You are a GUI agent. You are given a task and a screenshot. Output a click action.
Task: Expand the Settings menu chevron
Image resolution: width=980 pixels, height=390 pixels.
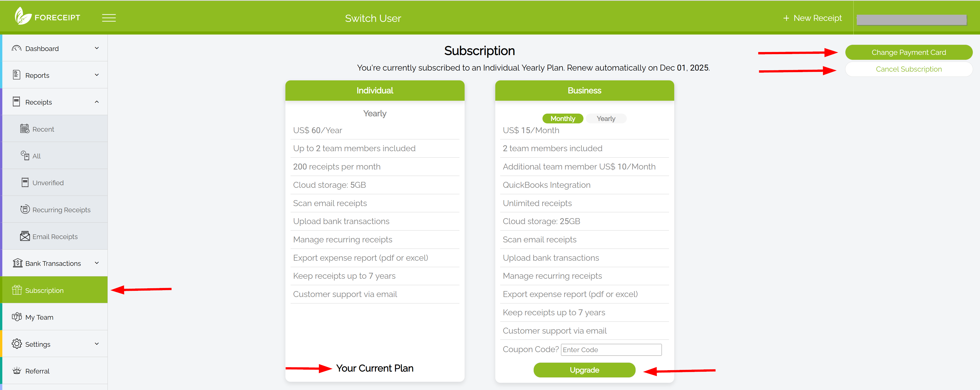pos(97,344)
